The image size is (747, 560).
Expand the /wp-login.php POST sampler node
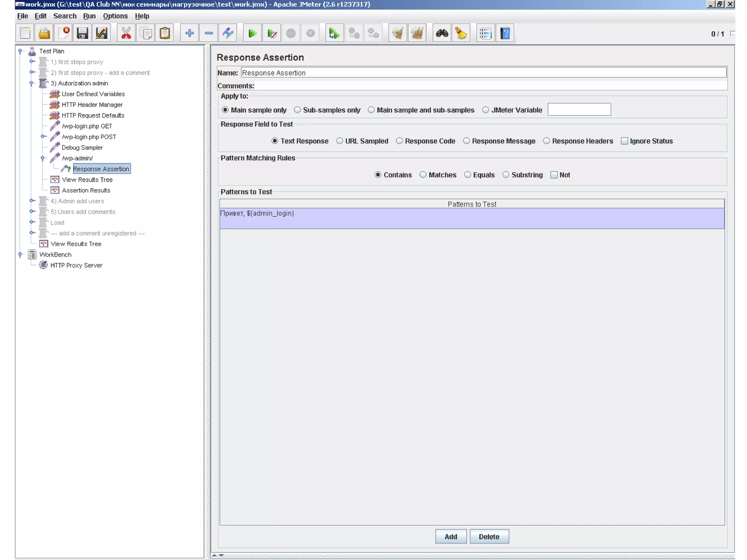pyautogui.click(x=43, y=137)
